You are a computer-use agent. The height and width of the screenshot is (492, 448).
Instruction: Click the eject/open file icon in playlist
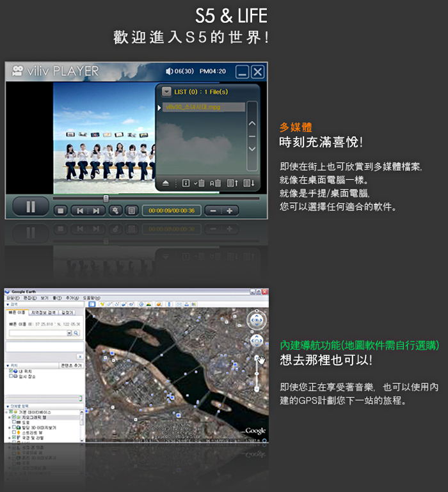(x=166, y=183)
